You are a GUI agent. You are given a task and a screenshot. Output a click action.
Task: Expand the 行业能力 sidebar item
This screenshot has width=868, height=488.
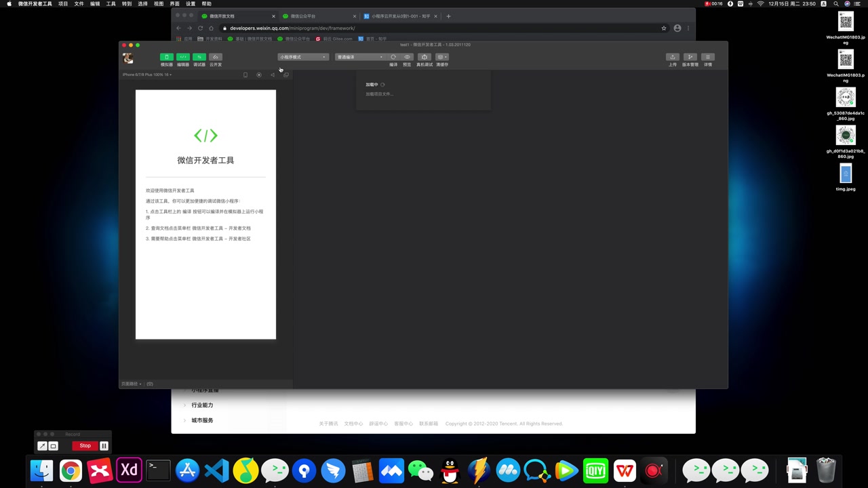tap(202, 405)
